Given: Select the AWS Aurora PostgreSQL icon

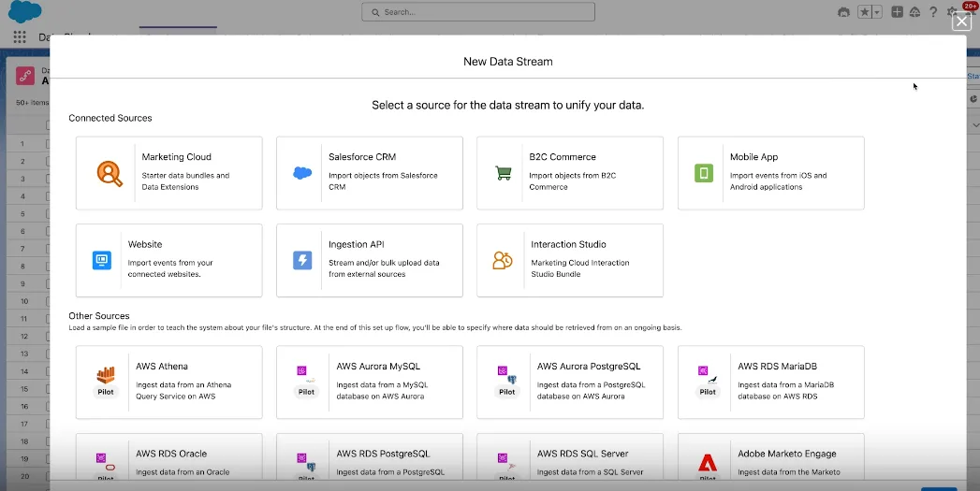Looking at the screenshot, I should pos(507,374).
